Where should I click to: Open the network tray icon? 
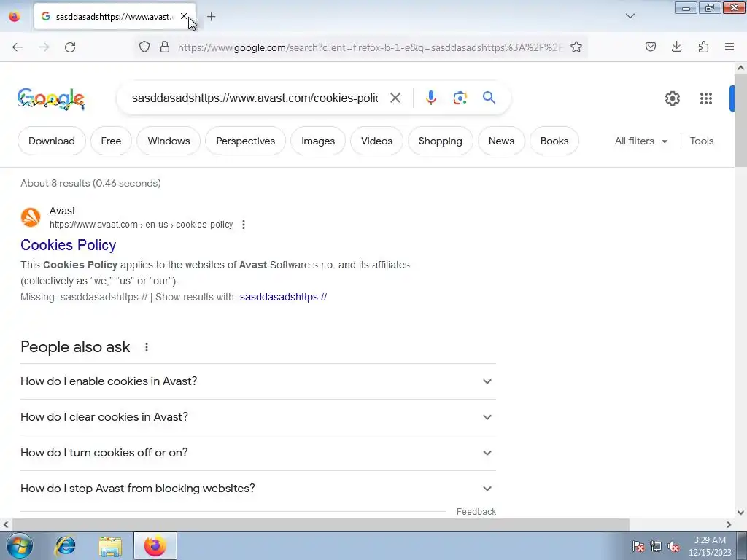[x=656, y=547]
